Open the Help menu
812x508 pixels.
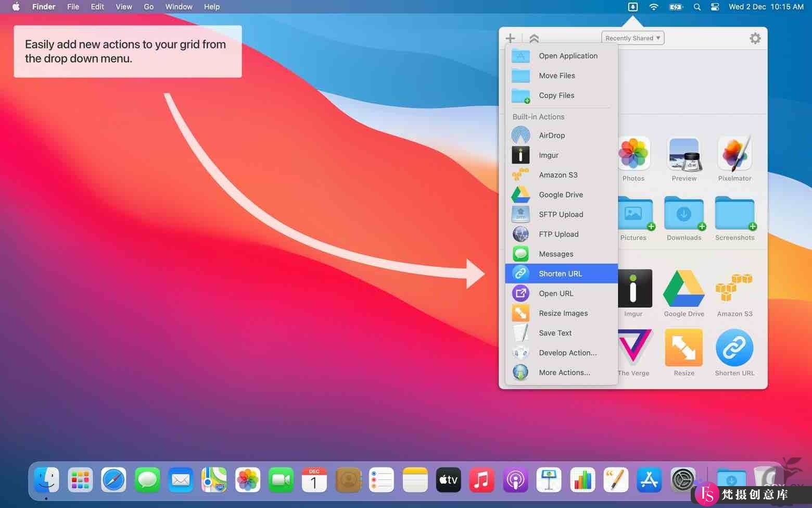point(212,7)
